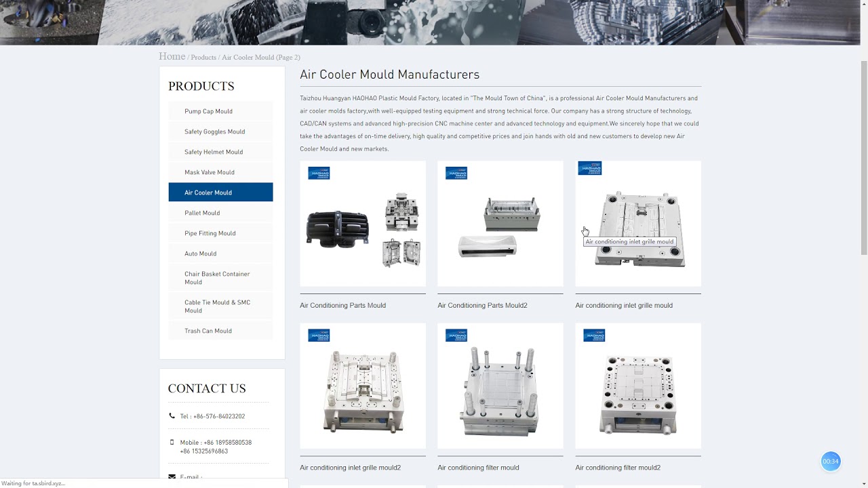Open Trash Can Mould category
The height and width of the screenshot is (488, 868).
(x=220, y=331)
